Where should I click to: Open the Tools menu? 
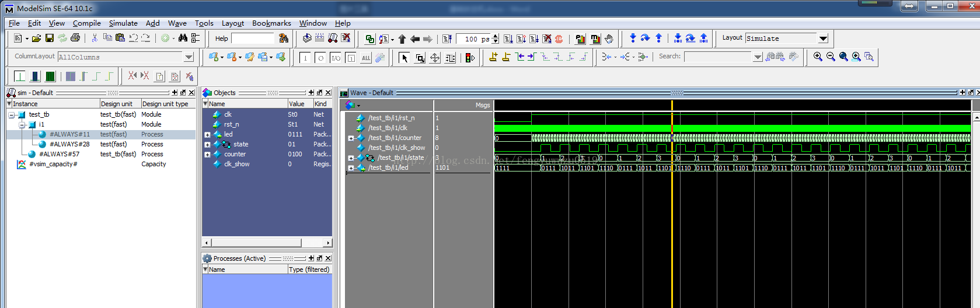(x=204, y=23)
